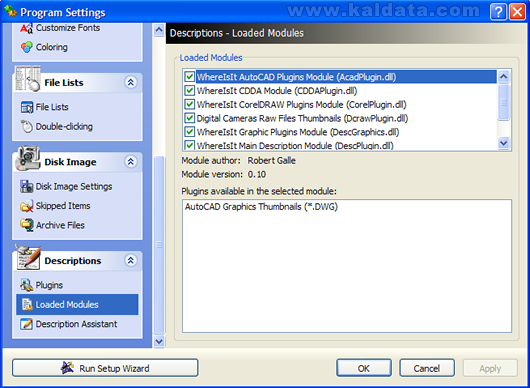Click the Description Assistant pencil icon
The width and height of the screenshot is (530, 388).
coord(26,324)
